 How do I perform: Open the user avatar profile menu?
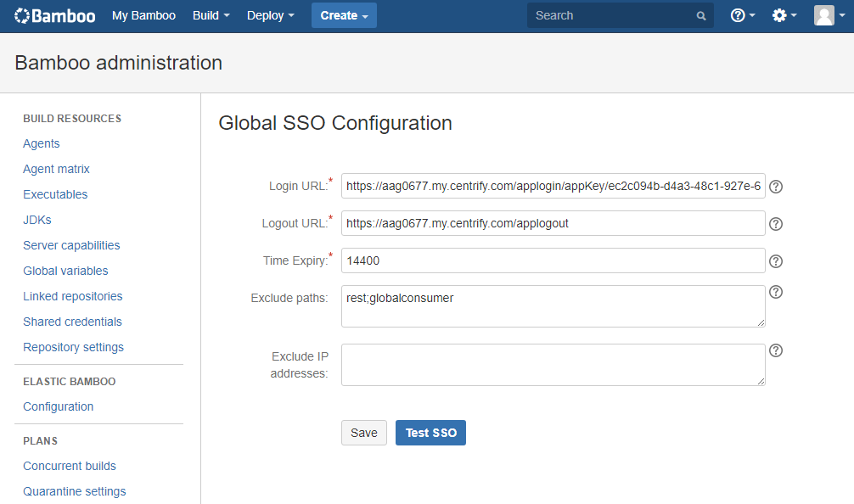(828, 15)
